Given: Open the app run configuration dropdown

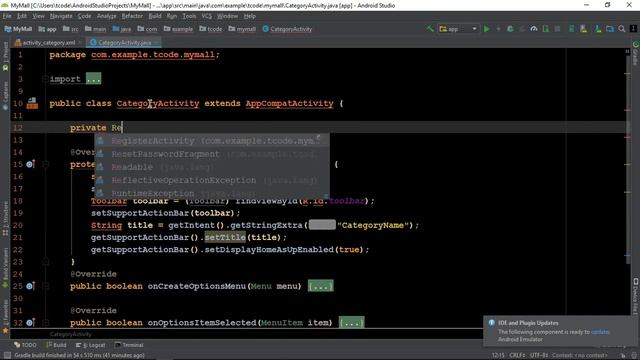Looking at the screenshot, I should 458,29.
